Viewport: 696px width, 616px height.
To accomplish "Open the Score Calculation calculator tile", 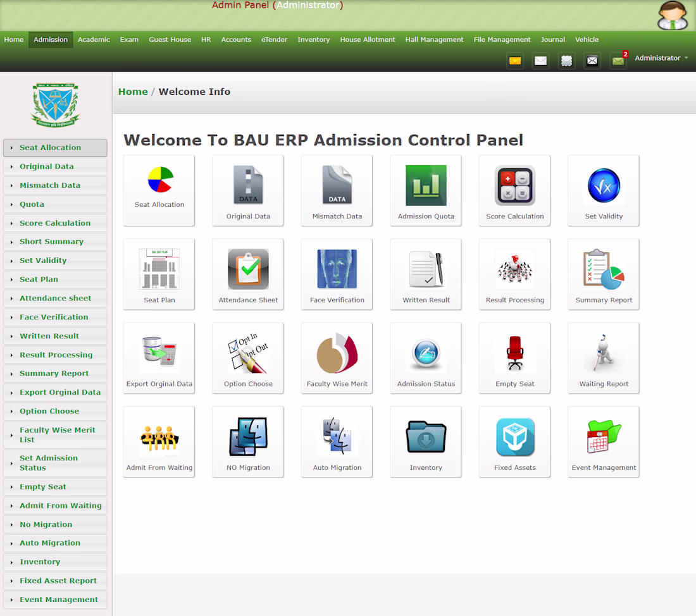I will tap(514, 190).
